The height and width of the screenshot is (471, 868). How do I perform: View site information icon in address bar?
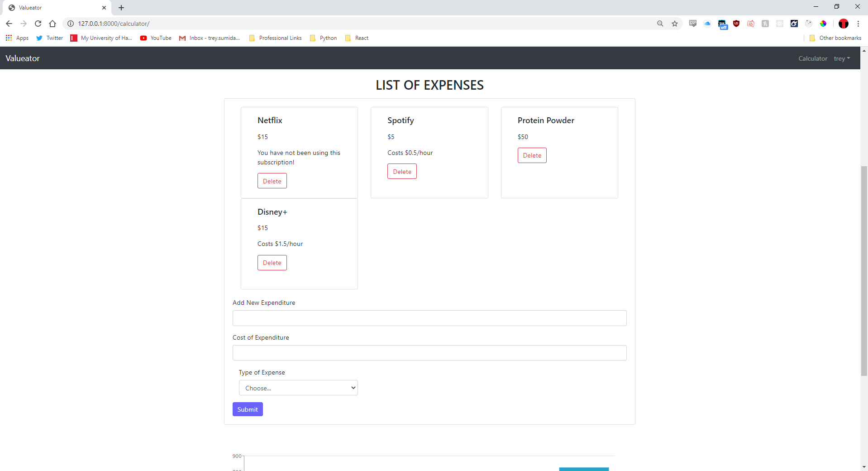(71, 24)
